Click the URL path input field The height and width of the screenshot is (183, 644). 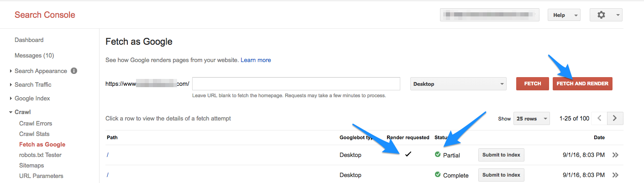click(x=296, y=84)
